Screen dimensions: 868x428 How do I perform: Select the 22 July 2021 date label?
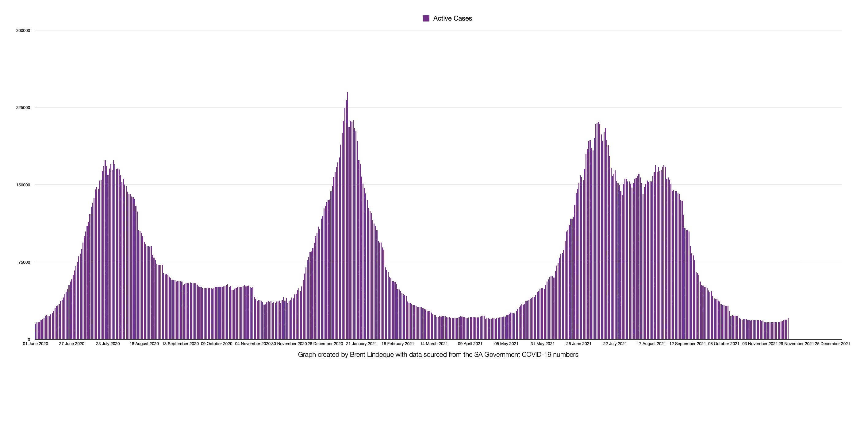[615, 344]
